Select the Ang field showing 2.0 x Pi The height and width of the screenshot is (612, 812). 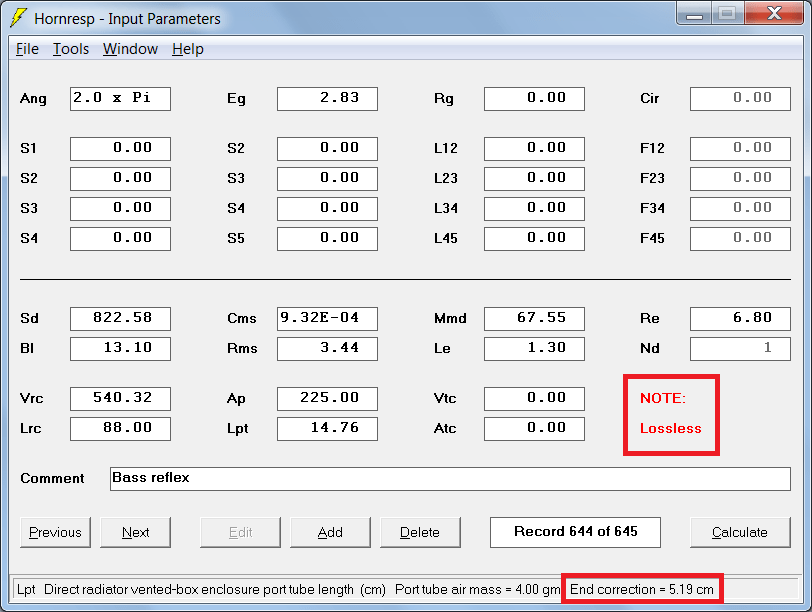click(x=120, y=99)
